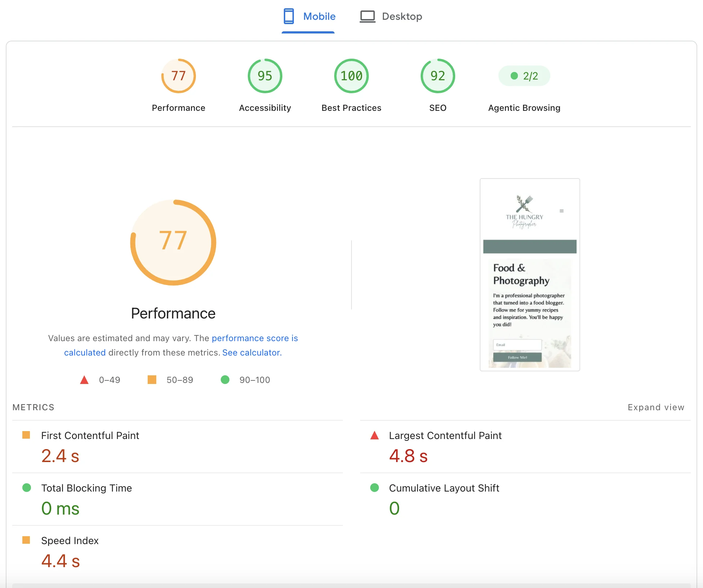Select 'Speed Index' metric label
This screenshot has height=588, width=703.
coord(70,540)
